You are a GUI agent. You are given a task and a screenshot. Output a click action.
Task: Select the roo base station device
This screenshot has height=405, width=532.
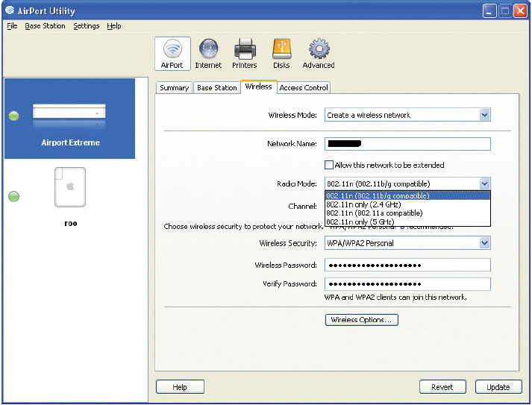click(69, 195)
